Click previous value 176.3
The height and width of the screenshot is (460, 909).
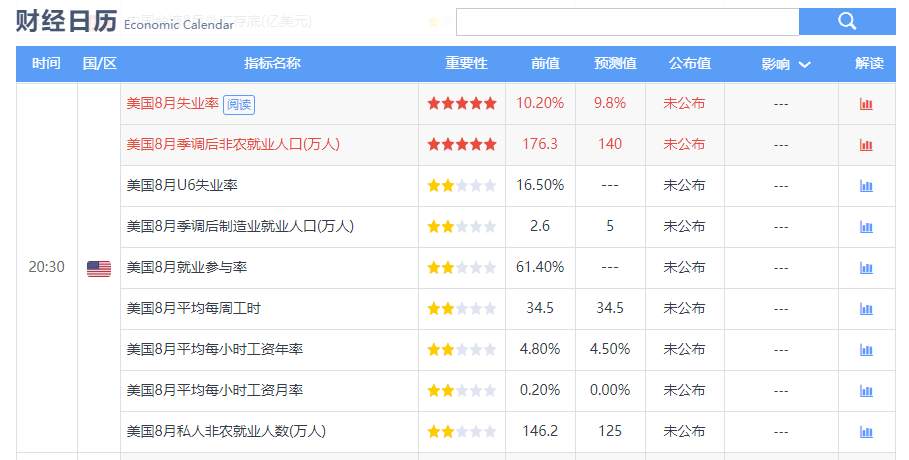click(540, 144)
